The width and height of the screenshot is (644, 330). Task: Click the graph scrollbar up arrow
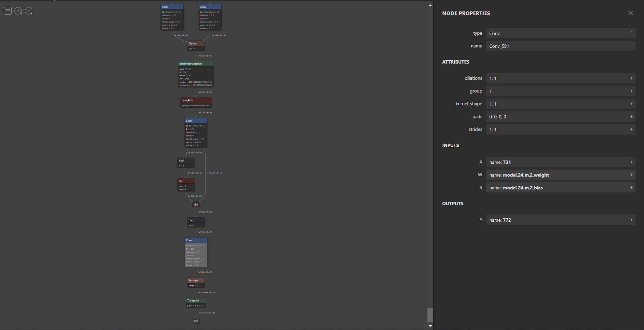(430, 5)
